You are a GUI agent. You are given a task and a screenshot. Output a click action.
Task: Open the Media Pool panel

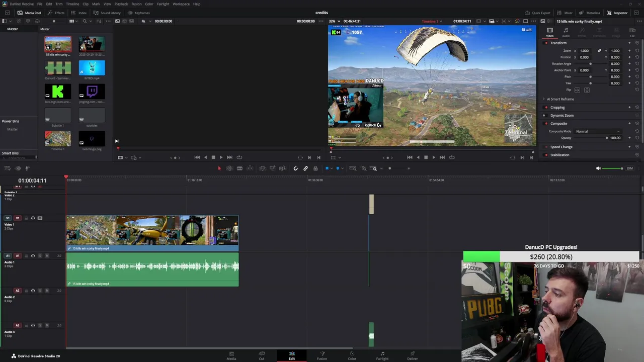30,13
